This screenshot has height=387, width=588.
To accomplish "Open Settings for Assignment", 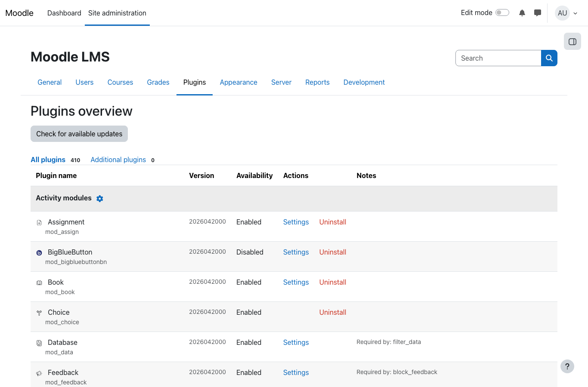I will click(296, 222).
